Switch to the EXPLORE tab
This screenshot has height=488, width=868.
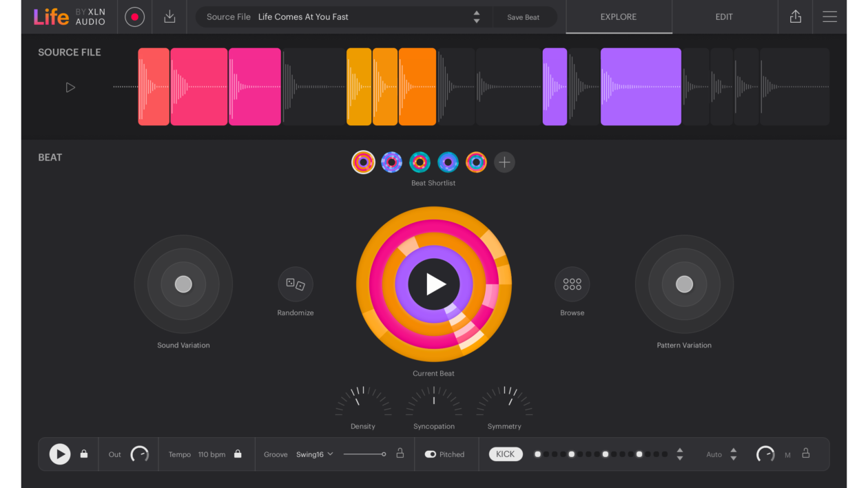(x=618, y=17)
